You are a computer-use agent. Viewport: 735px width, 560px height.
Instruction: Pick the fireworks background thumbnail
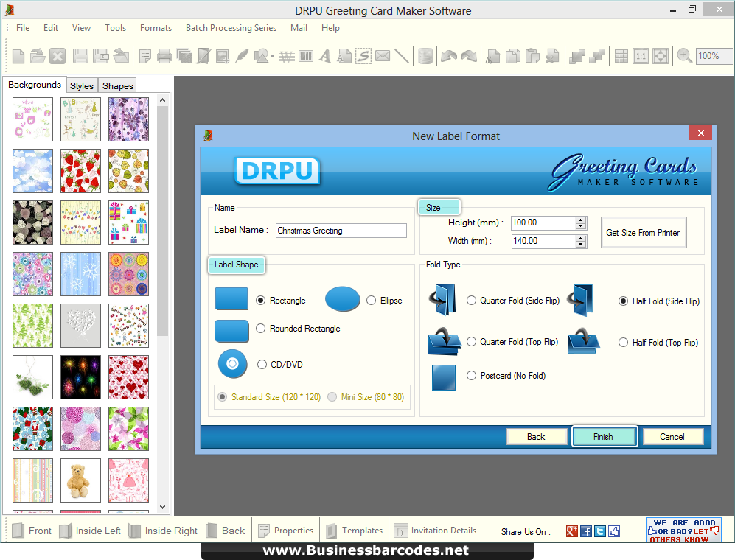(x=80, y=377)
